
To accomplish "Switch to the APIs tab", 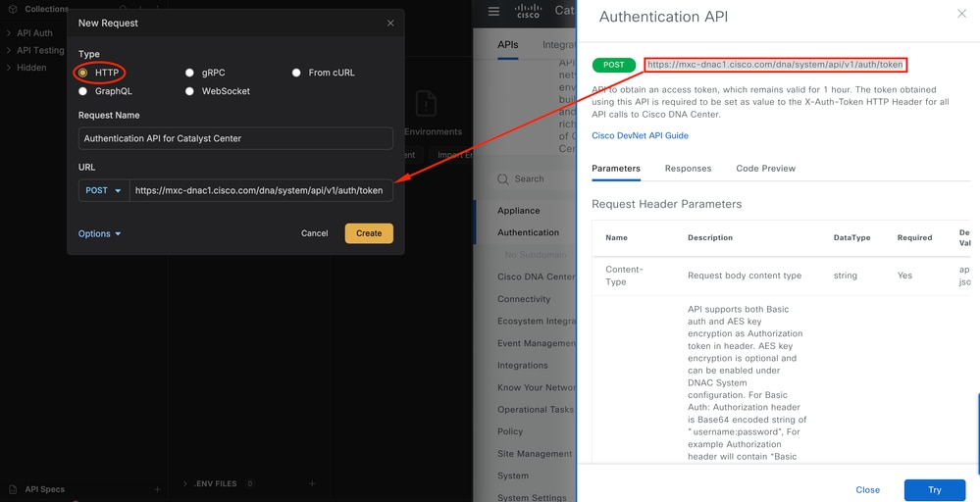I will coord(507,45).
